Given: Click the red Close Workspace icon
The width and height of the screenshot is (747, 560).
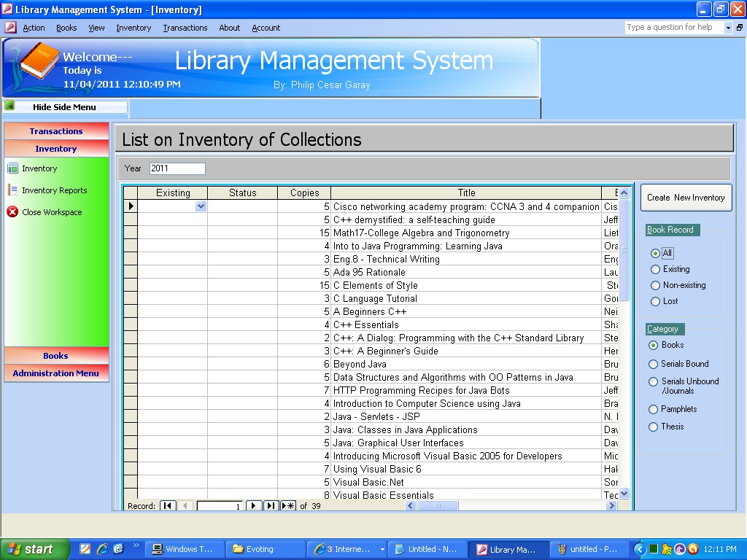Looking at the screenshot, I should [x=12, y=212].
